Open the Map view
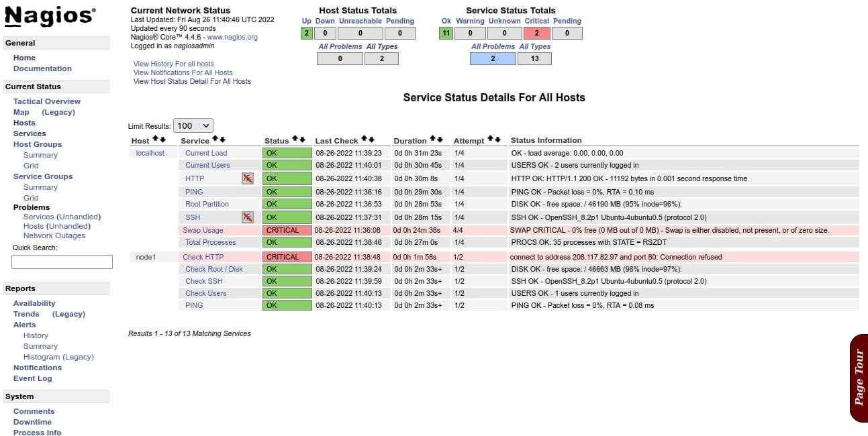 [21, 112]
